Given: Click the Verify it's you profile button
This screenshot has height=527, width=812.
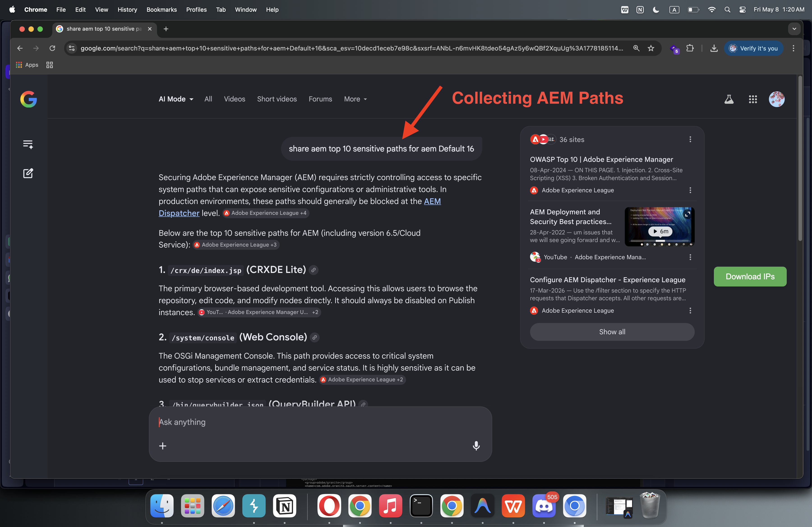Looking at the screenshot, I should pos(753,48).
